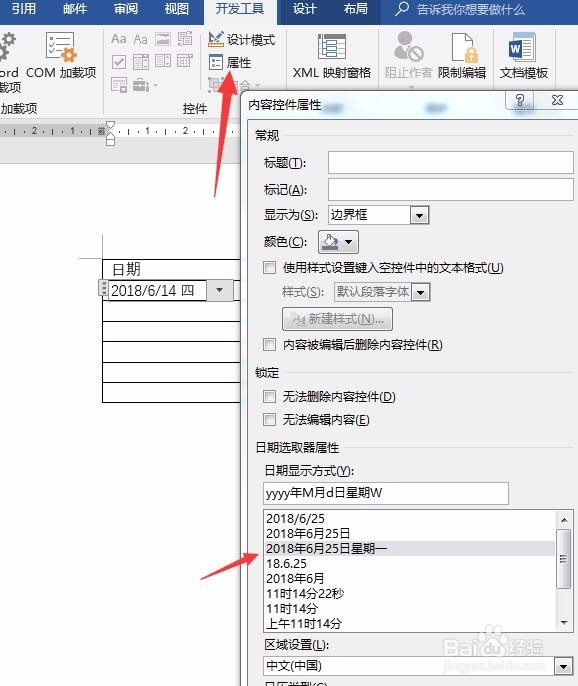578x686 pixels.
Task: Switch to 审阅 Review tab
Action: click(x=126, y=9)
